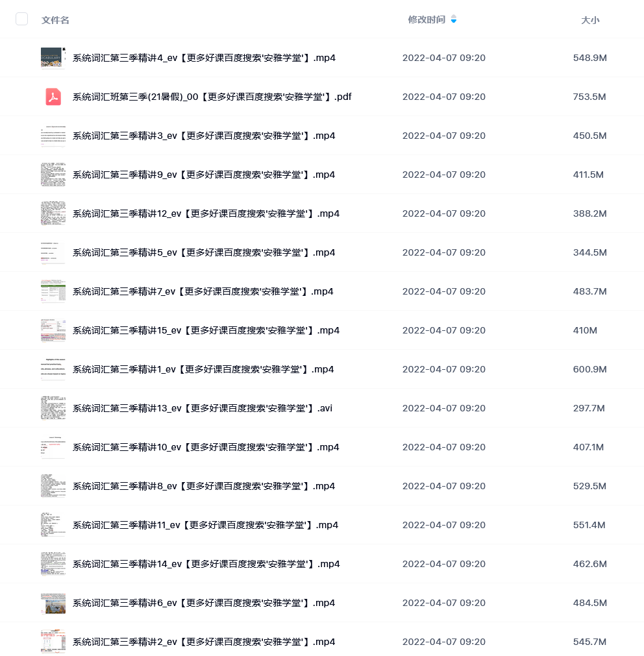This screenshot has height=656, width=644.
Task: Click the 大小 column header
Action: click(x=590, y=20)
